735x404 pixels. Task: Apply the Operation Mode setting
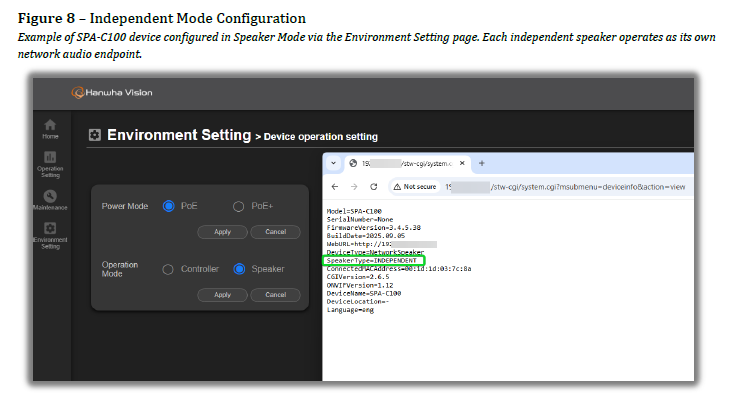point(222,295)
